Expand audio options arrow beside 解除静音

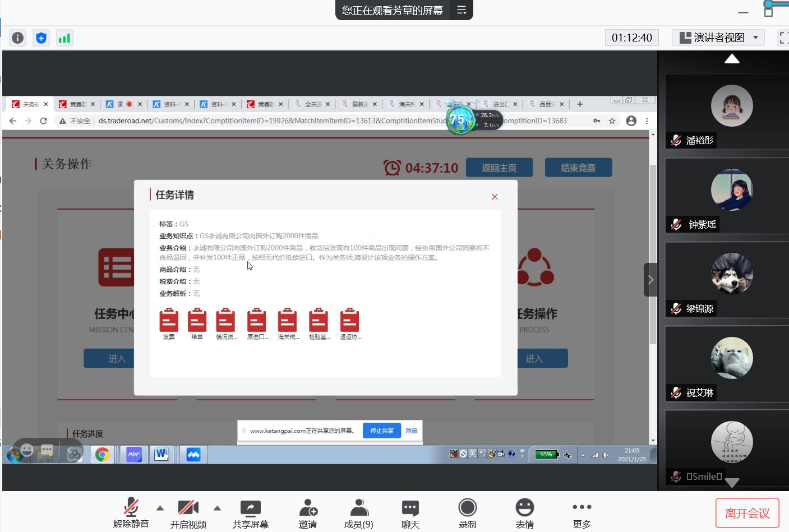(160, 508)
